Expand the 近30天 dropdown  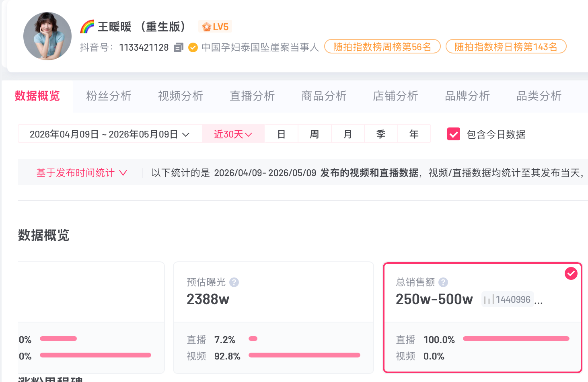[x=233, y=134]
